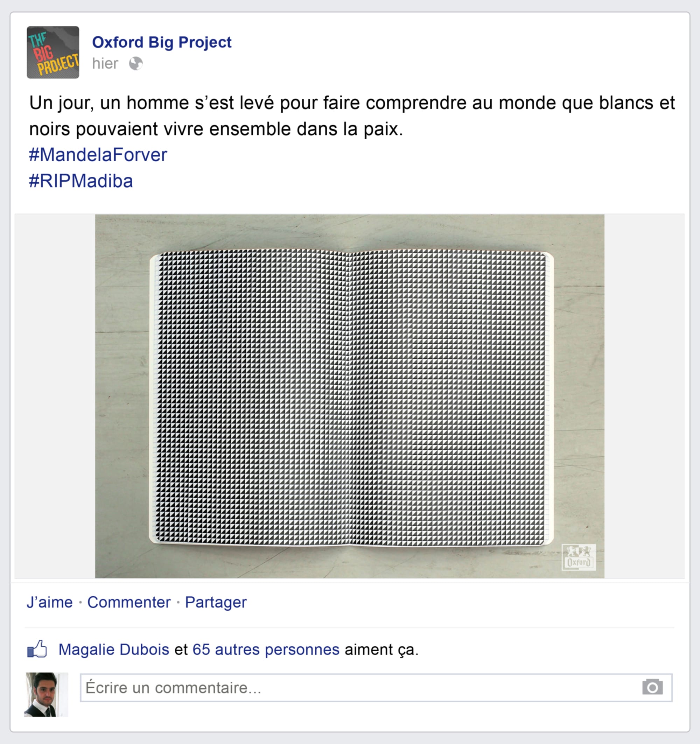Open the Oxford Big Project profile picture
The height and width of the screenshot is (744, 700).
(x=53, y=52)
